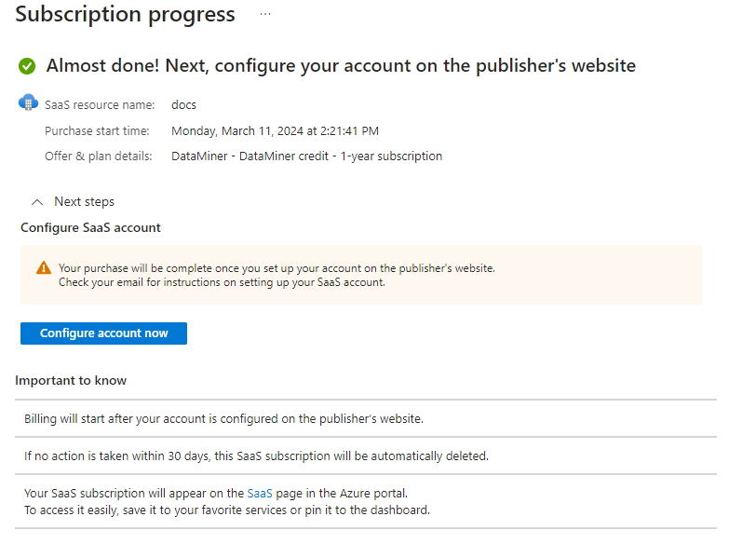Image resolution: width=756 pixels, height=544 pixels.
Task: Click the purchase start time 'Monday, March 11, 2024'
Action: coord(276,131)
